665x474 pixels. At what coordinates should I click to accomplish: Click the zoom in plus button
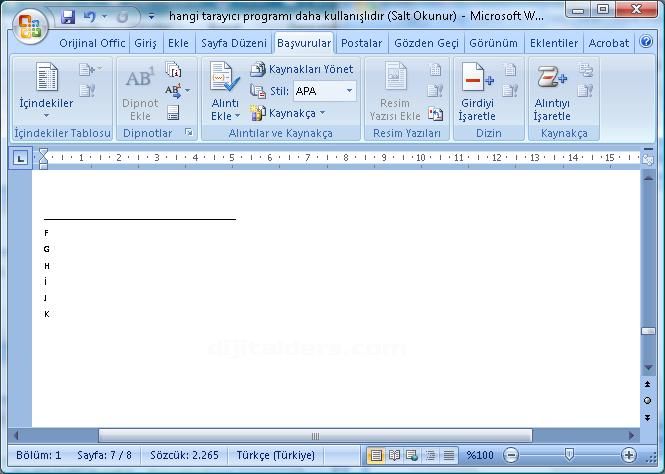(x=629, y=455)
